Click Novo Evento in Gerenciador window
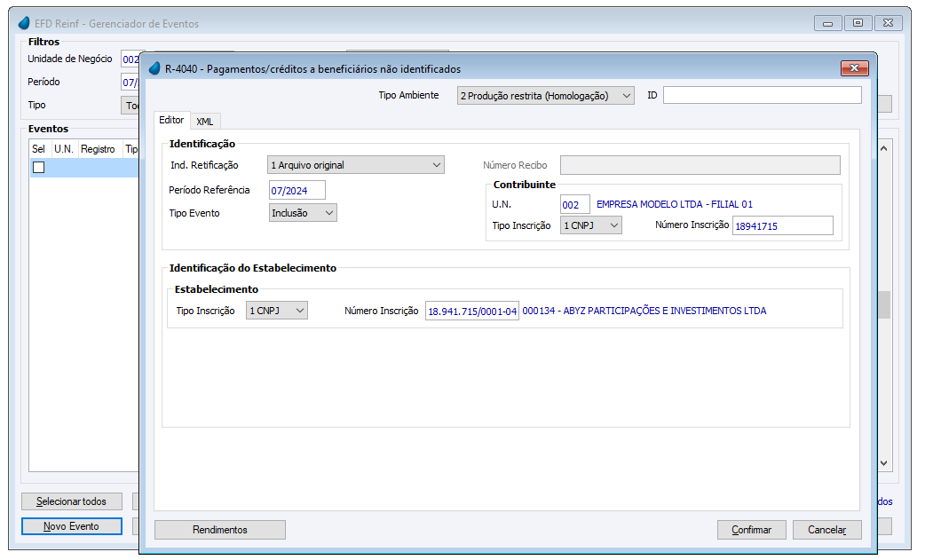Screen dimensions: 933x560 [71, 526]
